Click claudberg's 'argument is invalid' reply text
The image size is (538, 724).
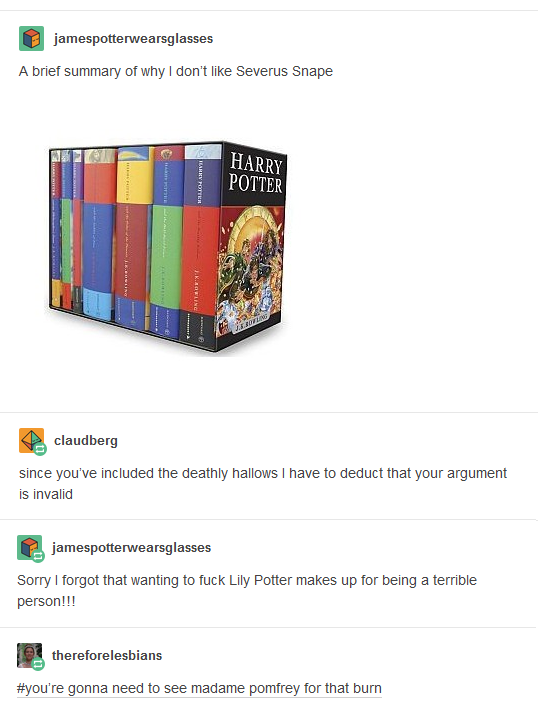(263, 483)
